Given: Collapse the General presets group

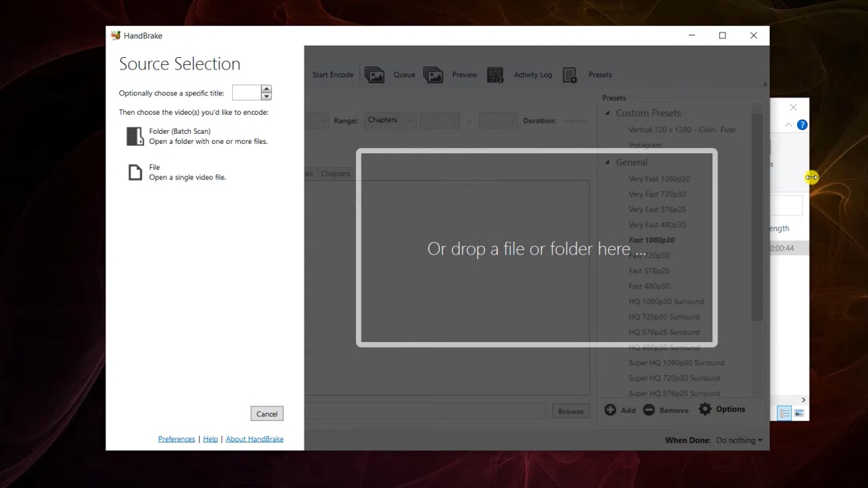Looking at the screenshot, I should click(608, 162).
